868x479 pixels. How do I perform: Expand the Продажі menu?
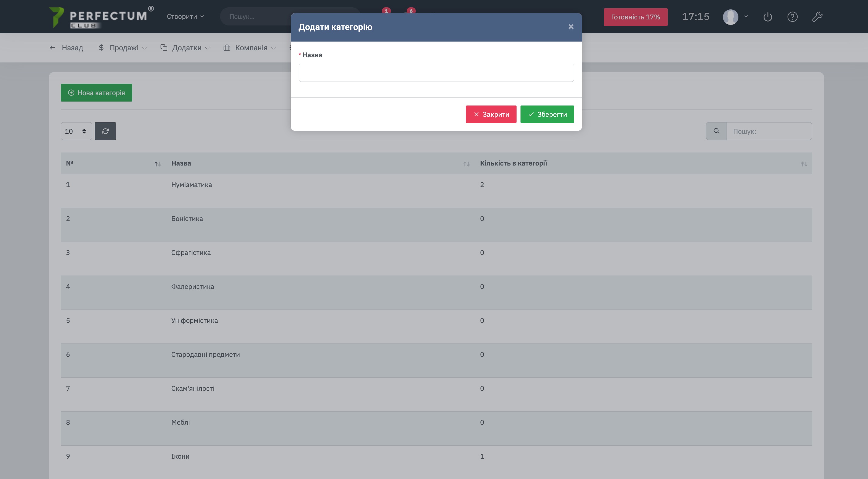point(123,48)
